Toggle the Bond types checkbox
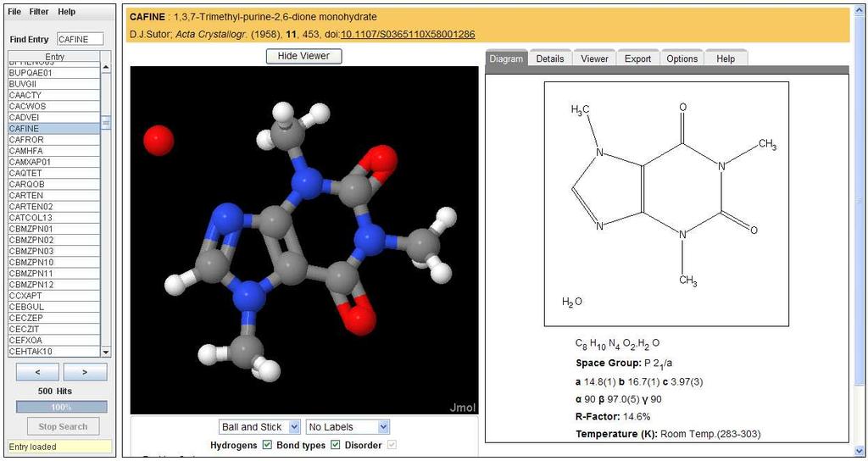The height and width of the screenshot is (461, 868). coord(336,444)
